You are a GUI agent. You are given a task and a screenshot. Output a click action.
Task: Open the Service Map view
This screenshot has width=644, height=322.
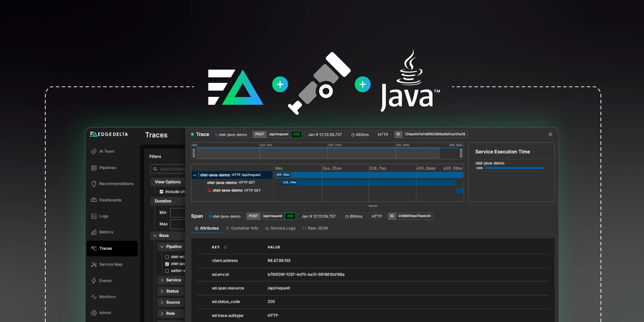pos(111,264)
